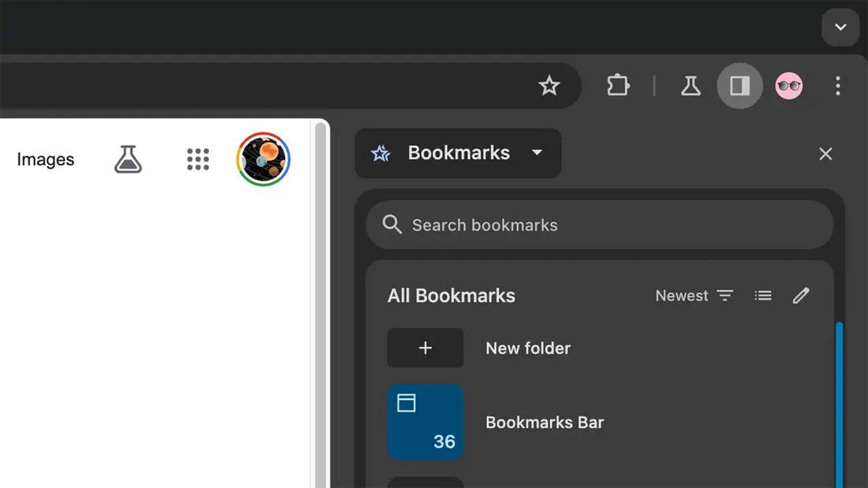Open the Google apps grid launcher
This screenshot has height=488, width=868.
[197, 160]
